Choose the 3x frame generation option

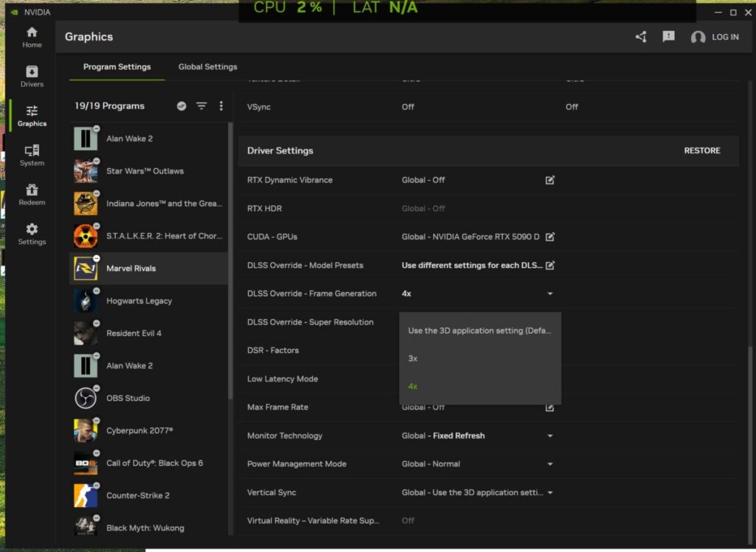pyautogui.click(x=480, y=358)
